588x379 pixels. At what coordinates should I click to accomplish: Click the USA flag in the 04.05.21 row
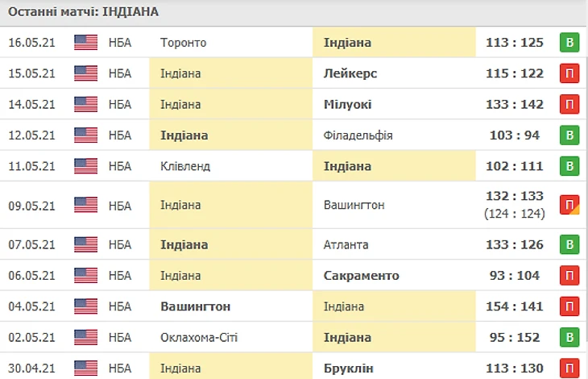(85, 306)
